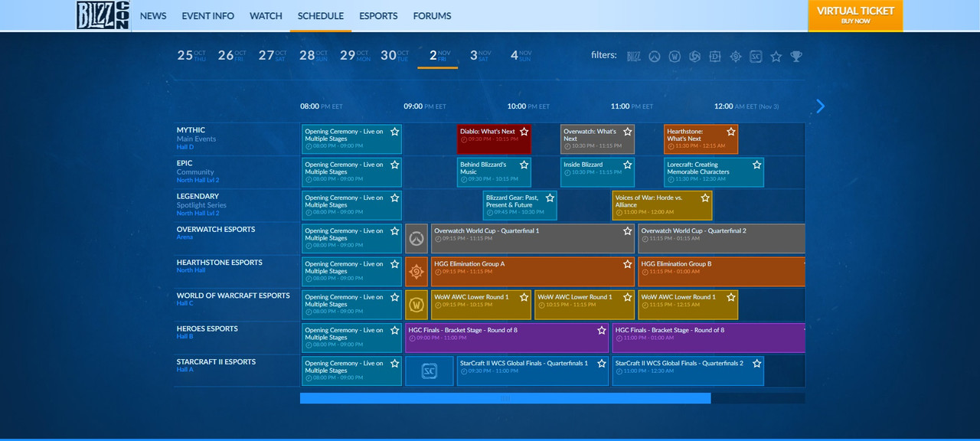
Task: Star the WoW AWC Lower Round at 09:15 PM
Action: 524,297
